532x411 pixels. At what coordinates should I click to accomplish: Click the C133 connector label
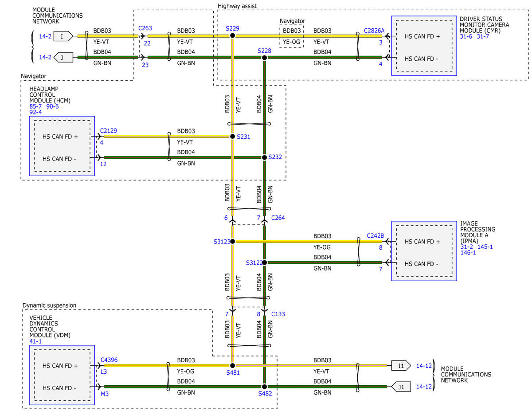(278, 314)
